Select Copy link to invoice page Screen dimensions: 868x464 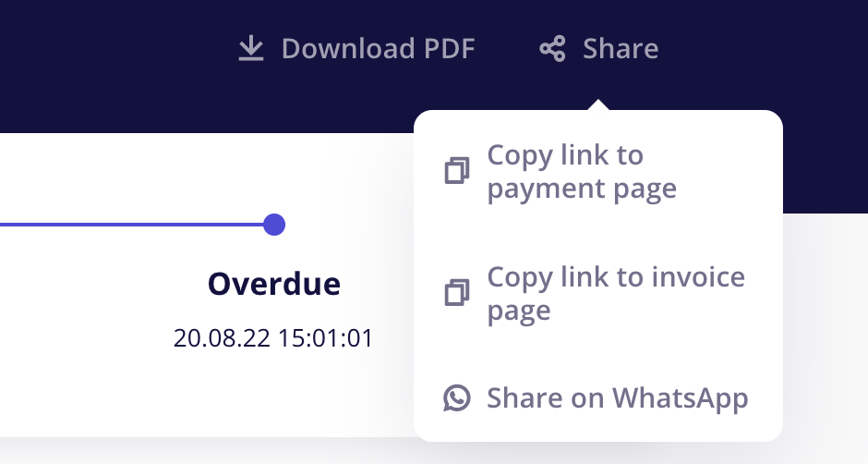tap(597, 293)
